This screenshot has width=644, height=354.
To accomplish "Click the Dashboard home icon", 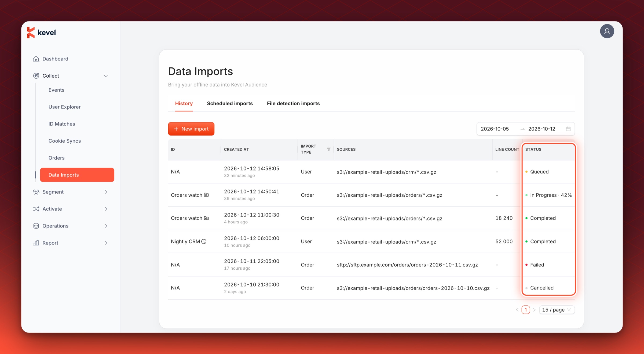I will pyautogui.click(x=36, y=59).
